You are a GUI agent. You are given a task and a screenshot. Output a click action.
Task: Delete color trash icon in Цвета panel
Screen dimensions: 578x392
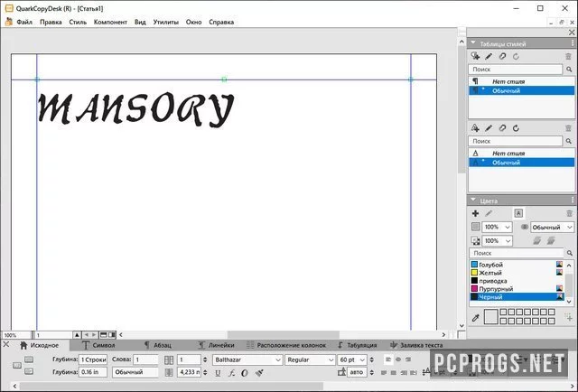click(569, 213)
